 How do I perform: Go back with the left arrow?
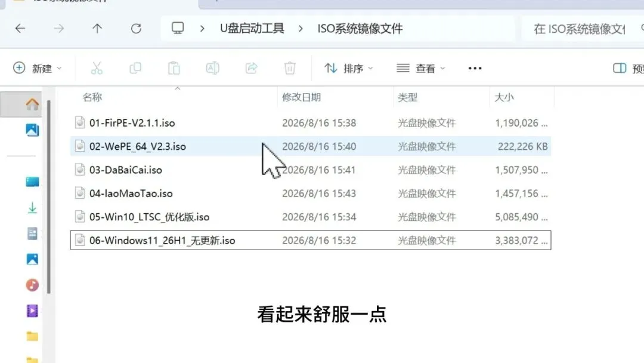[x=20, y=29]
